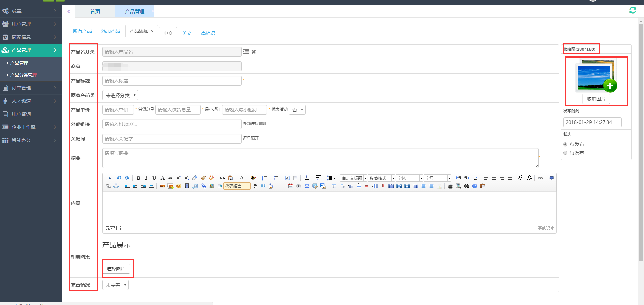Click the green refresh icon at top right
Viewport: 644px width, 305px height.
click(633, 10)
